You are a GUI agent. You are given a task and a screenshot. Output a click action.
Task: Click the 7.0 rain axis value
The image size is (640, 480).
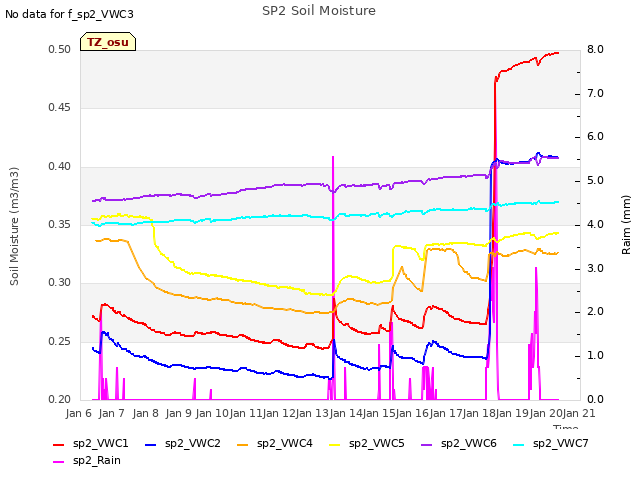[x=595, y=93]
